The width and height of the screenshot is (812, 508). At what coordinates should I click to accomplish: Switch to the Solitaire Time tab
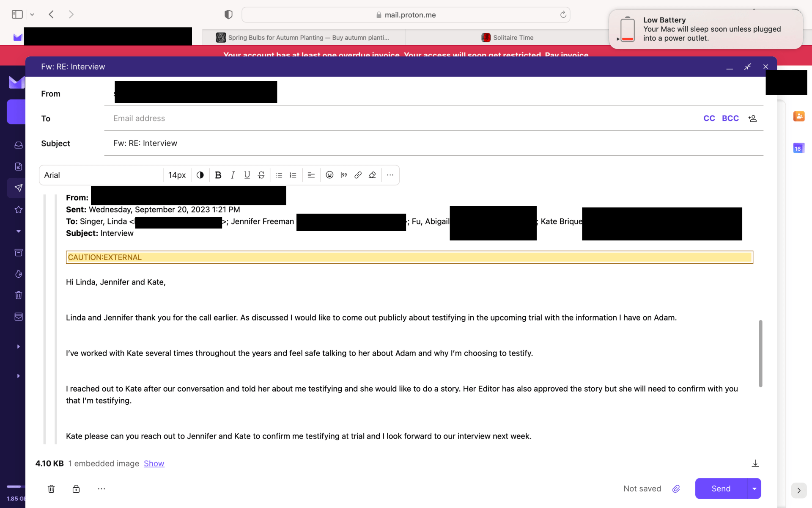tap(507, 38)
